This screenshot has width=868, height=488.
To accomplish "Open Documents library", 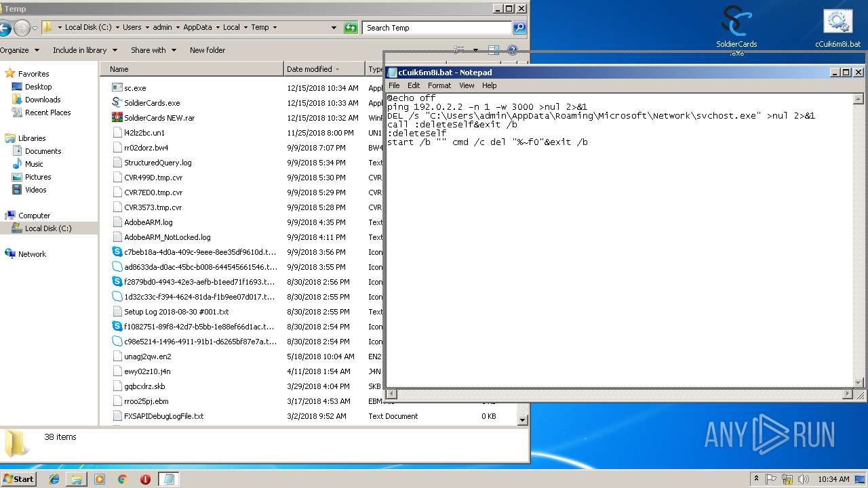I will [43, 151].
